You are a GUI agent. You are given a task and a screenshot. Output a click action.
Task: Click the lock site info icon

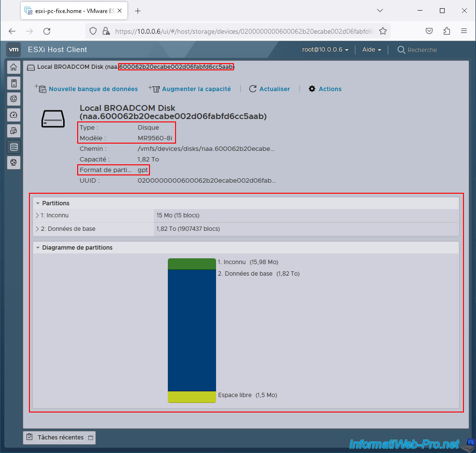click(x=106, y=31)
